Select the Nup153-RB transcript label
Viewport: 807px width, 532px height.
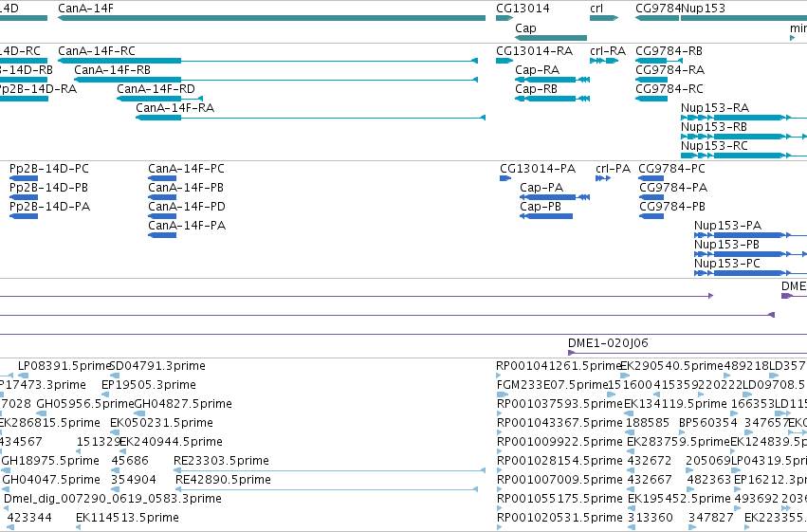714,127
